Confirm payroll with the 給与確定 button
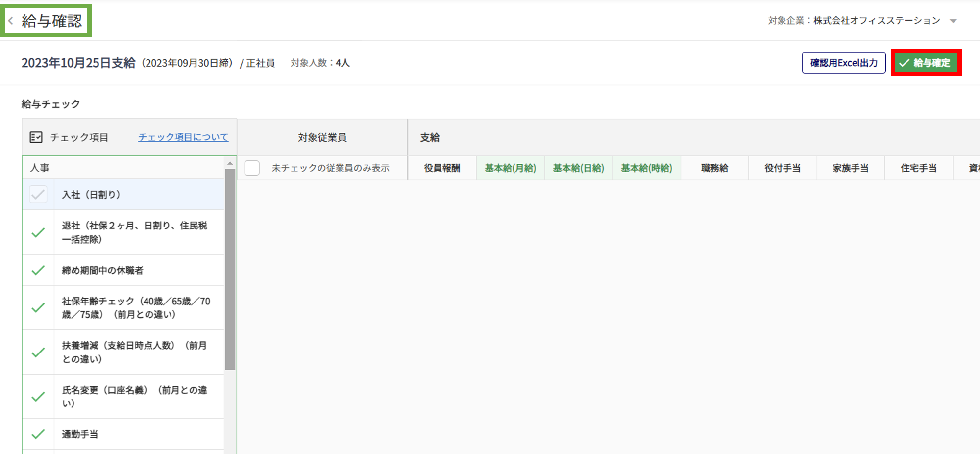The image size is (980, 454). tap(926, 63)
